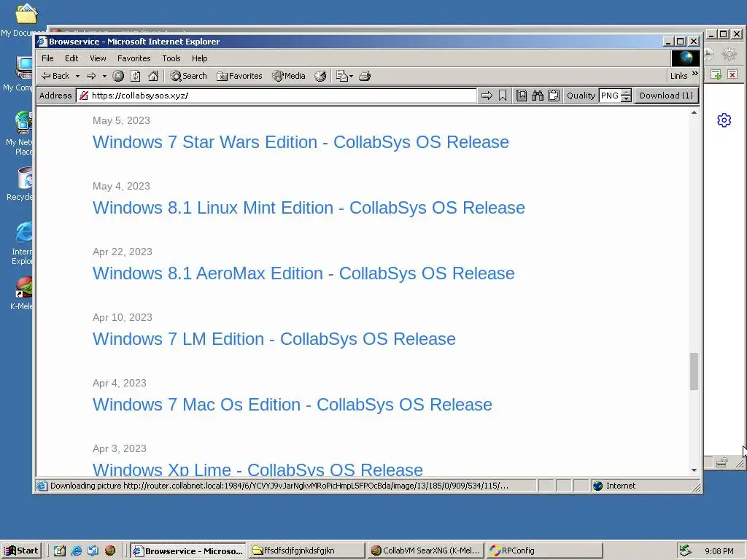This screenshot has height=560, width=747.
Task: Click the History toolbar icon
Action: (x=321, y=76)
